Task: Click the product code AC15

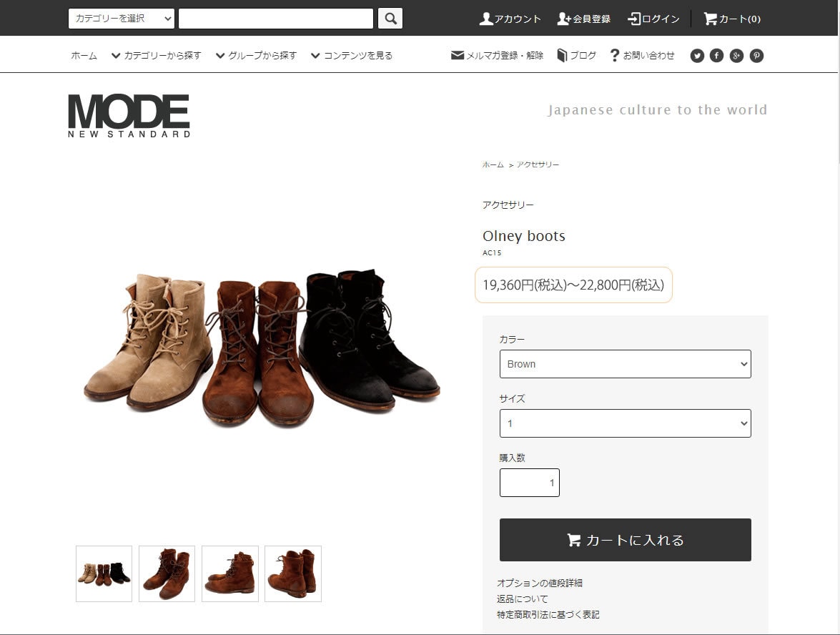Action: [492, 253]
